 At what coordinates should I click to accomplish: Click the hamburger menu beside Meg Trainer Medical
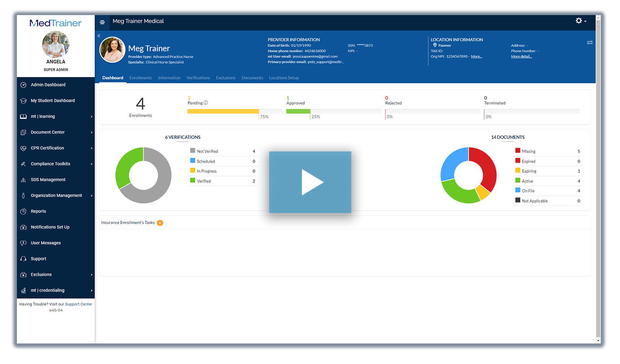[102, 21]
